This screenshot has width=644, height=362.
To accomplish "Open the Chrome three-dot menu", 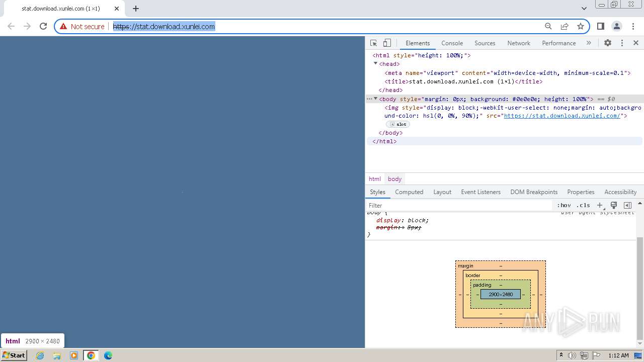I will (633, 26).
